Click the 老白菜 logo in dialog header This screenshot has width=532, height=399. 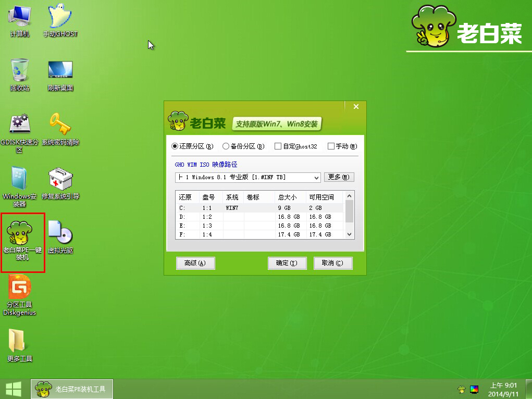tap(197, 121)
